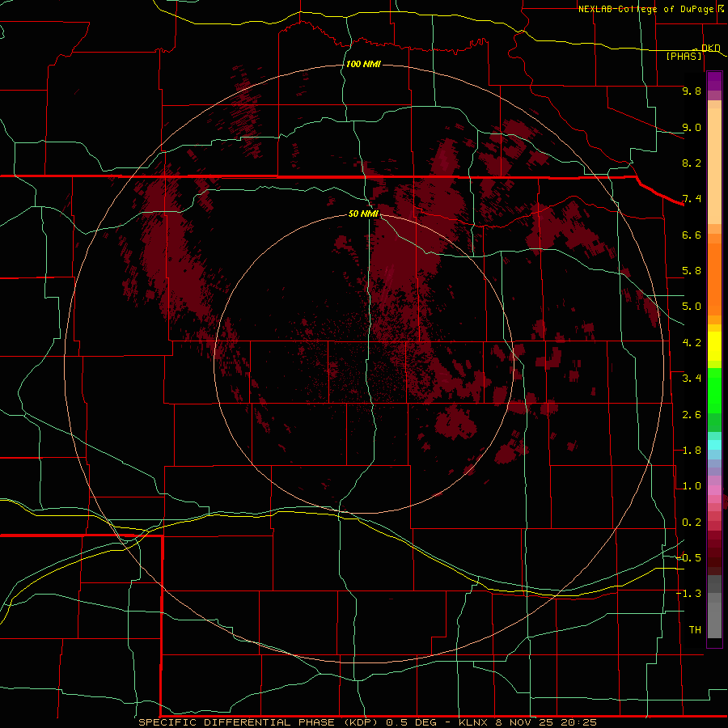The image size is (728, 728).
Task: Click the 50 NMI range ring label
Action: click(x=363, y=214)
